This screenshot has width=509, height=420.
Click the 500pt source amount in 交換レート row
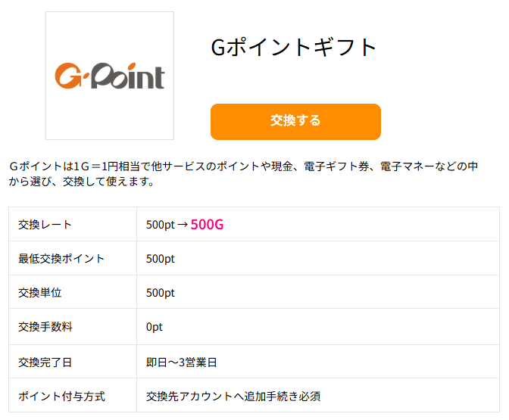(160, 225)
